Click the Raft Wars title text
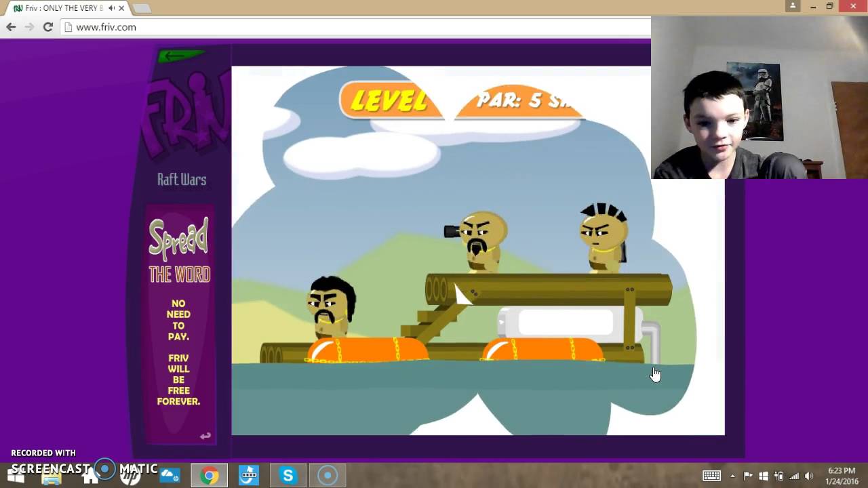 182,180
